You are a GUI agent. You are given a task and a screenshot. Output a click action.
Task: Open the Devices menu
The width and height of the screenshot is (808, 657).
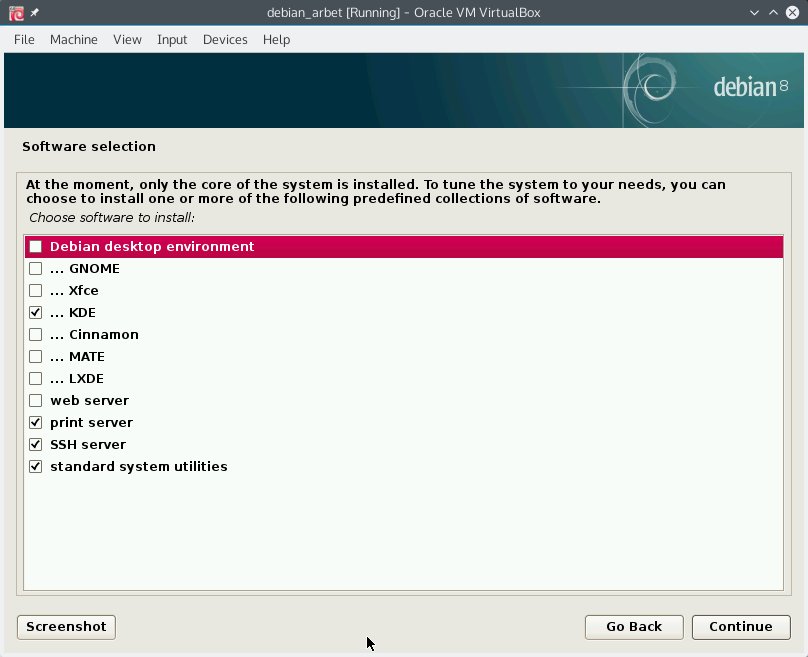(x=225, y=40)
